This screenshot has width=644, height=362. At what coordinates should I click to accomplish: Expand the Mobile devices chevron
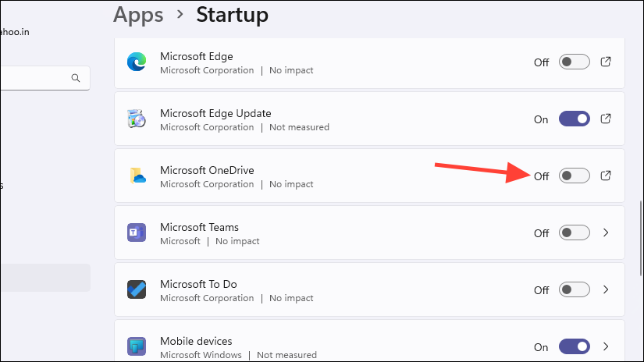(x=606, y=346)
